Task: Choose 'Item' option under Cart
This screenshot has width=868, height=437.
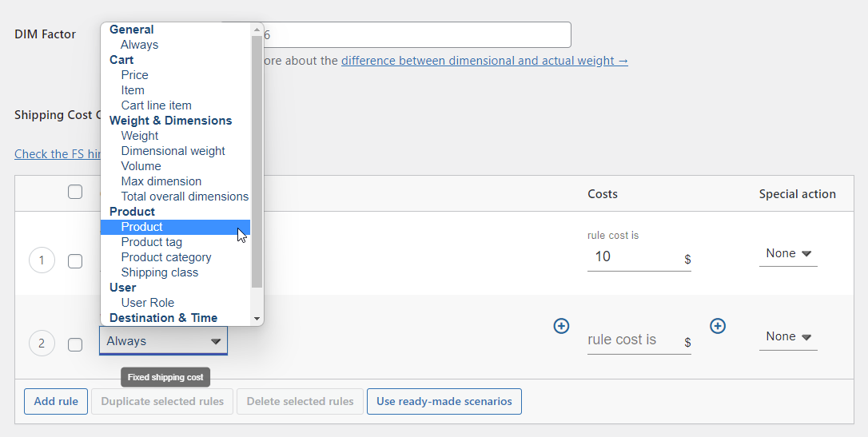Action: [176, 90]
